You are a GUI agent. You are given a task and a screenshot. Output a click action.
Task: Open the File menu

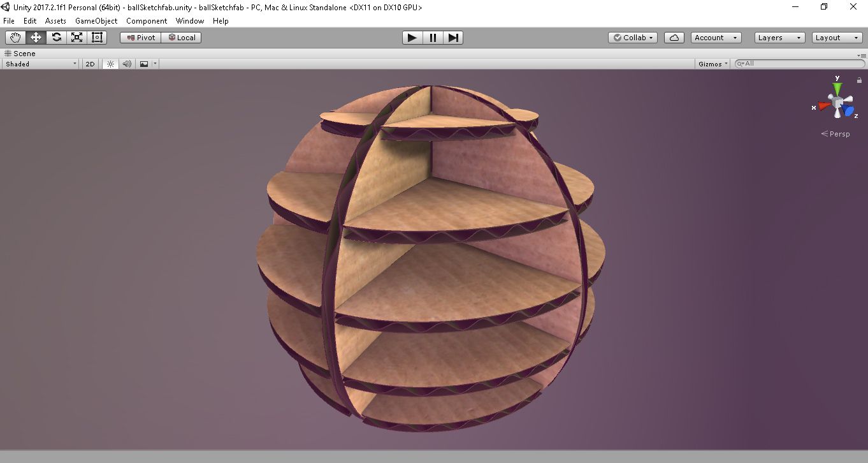tap(9, 21)
